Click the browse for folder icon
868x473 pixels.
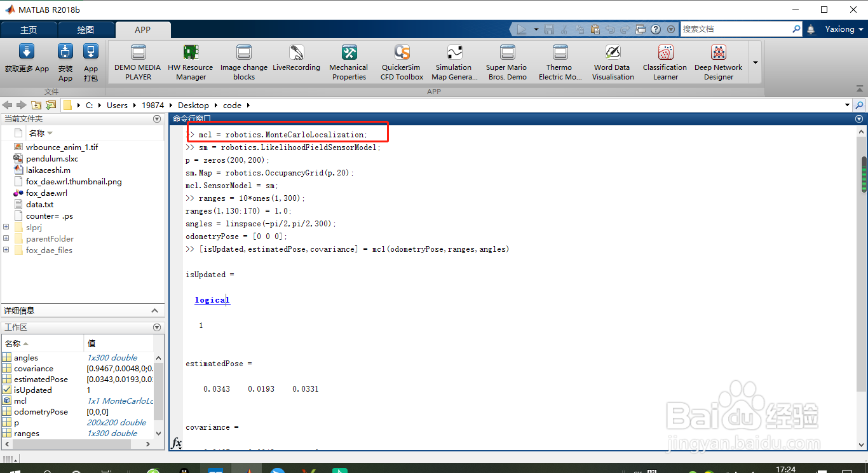pyautogui.click(x=51, y=105)
